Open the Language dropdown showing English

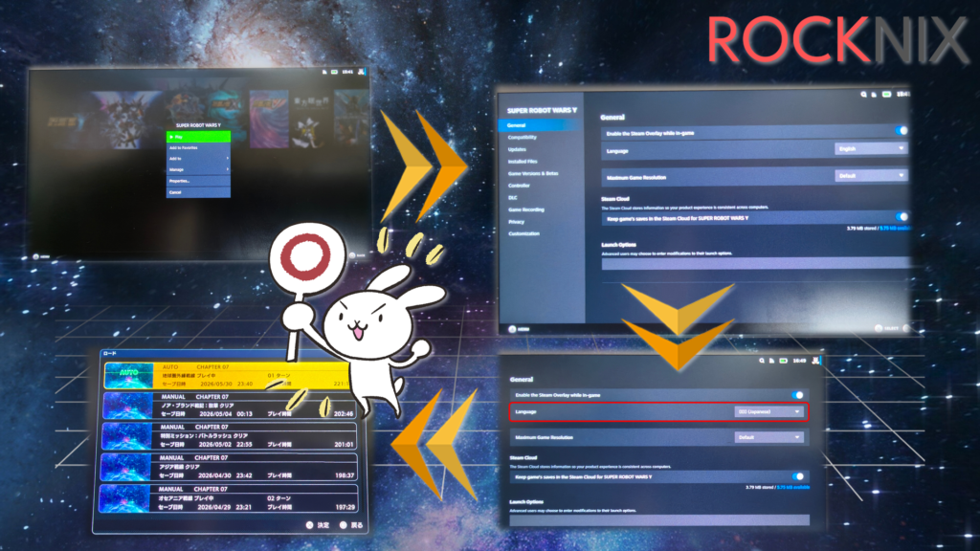(x=871, y=148)
